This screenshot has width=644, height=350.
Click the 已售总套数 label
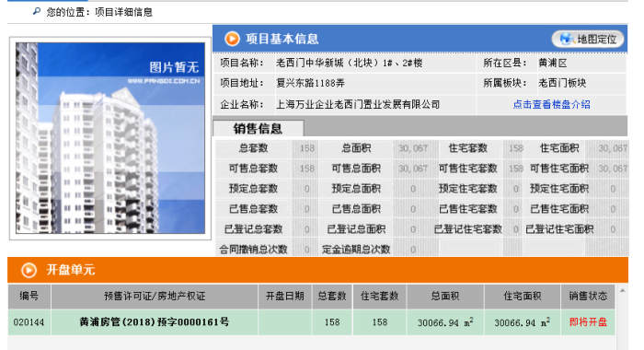click(253, 208)
